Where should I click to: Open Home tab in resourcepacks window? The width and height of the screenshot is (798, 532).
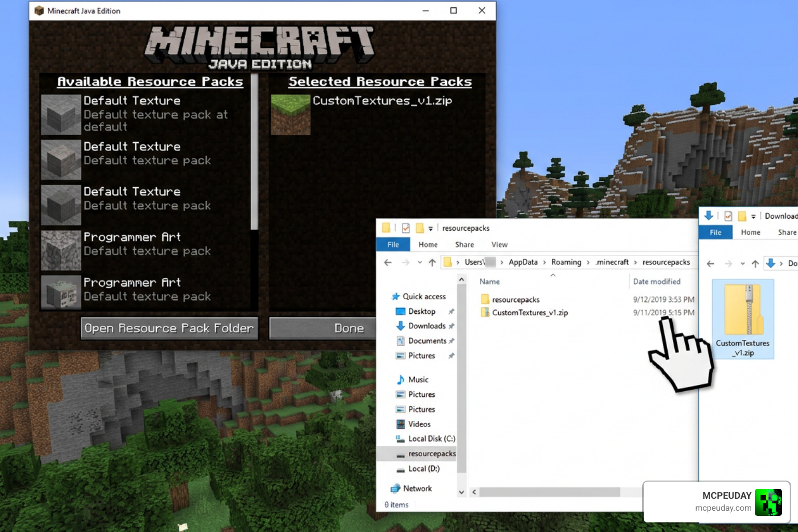[x=428, y=244]
